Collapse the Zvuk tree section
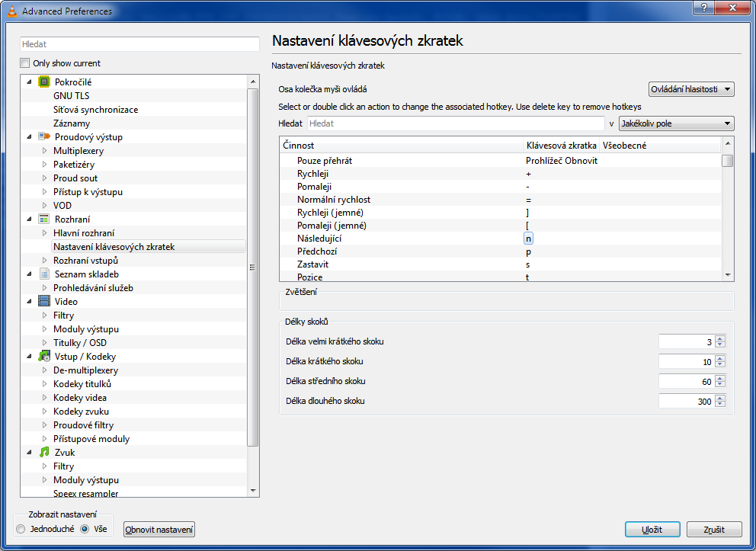This screenshot has width=756, height=551. tap(29, 453)
